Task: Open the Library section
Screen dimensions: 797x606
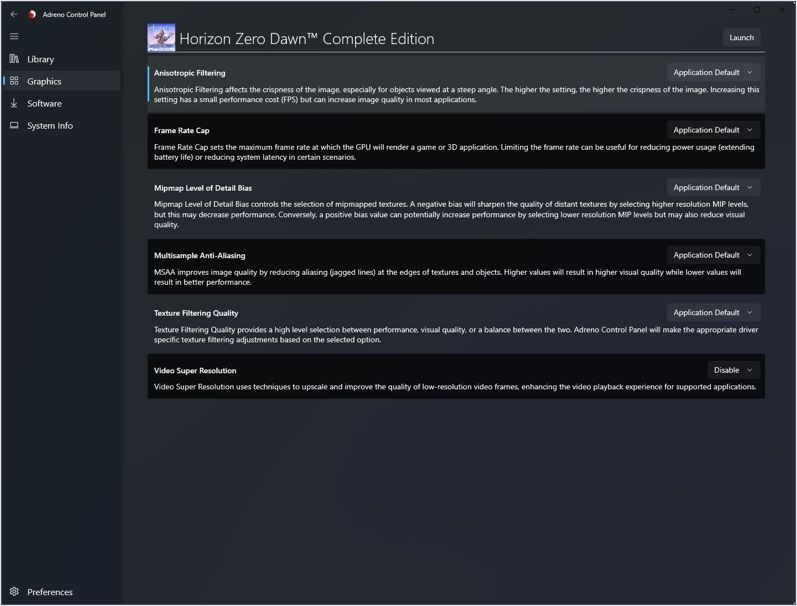Action: tap(61, 59)
